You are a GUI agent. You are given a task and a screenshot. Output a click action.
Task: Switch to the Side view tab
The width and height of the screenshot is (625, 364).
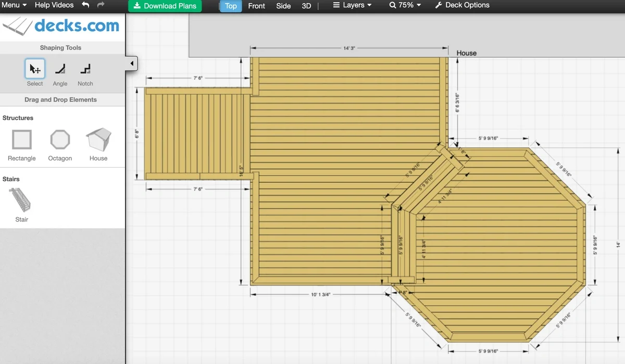(283, 6)
